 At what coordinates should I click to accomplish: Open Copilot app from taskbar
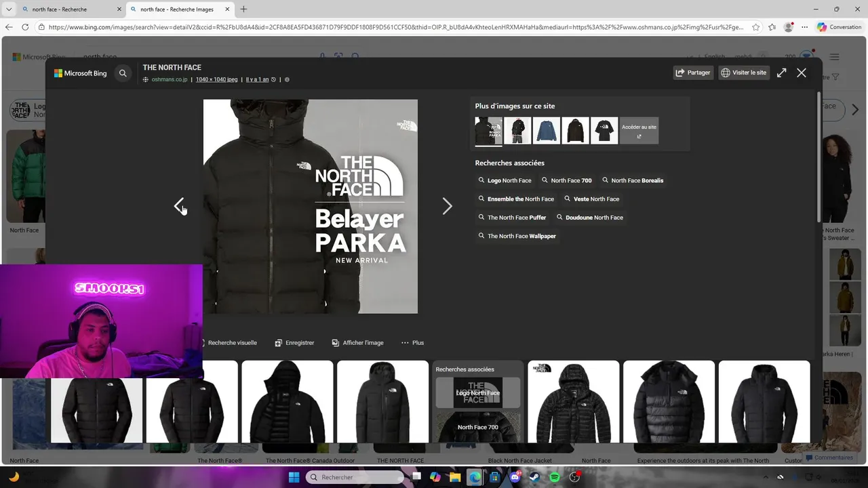point(435,477)
